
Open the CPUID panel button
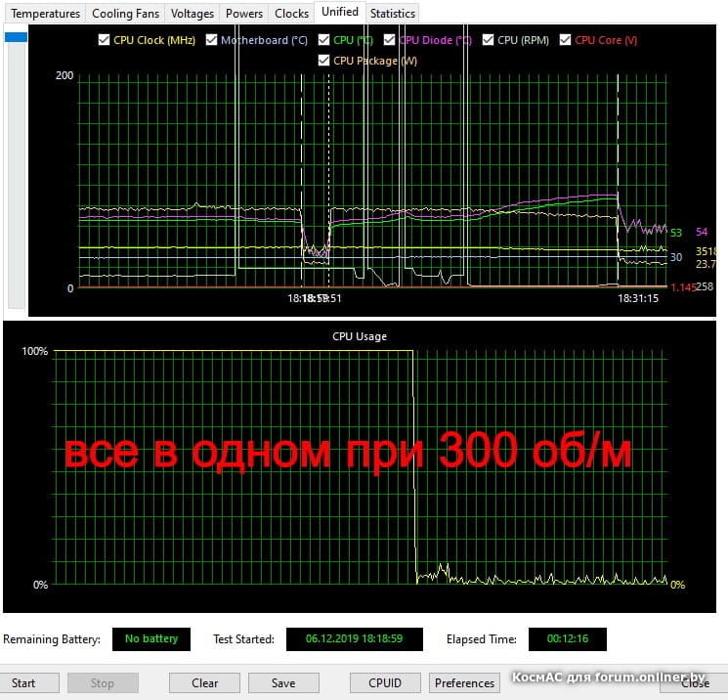click(385, 682)
